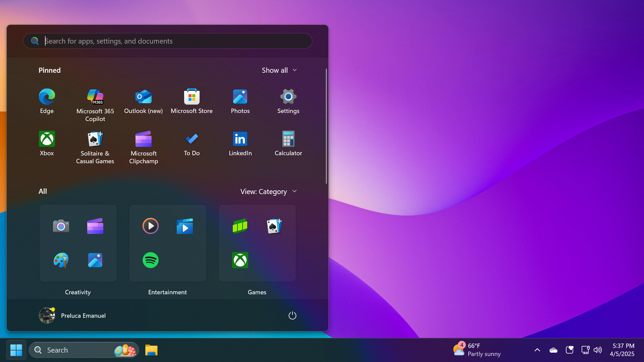Viewport: 644px width, 362px height.
Task: Launch the To Do app
Action: click(x=192, y=143)
